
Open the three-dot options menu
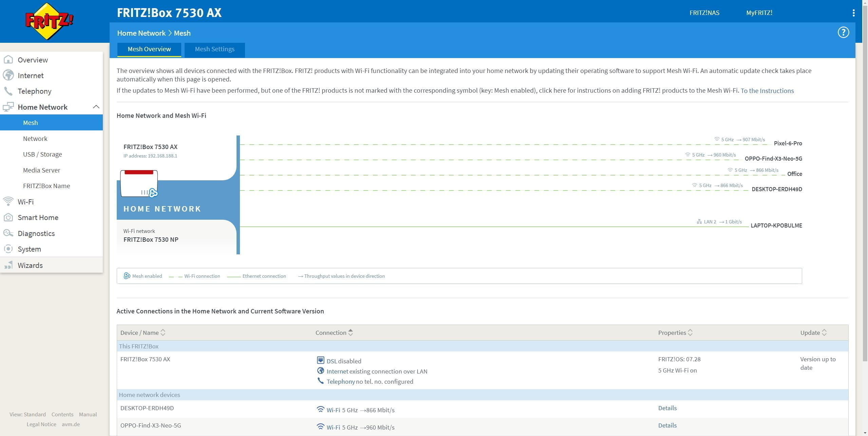coord(853,13)
